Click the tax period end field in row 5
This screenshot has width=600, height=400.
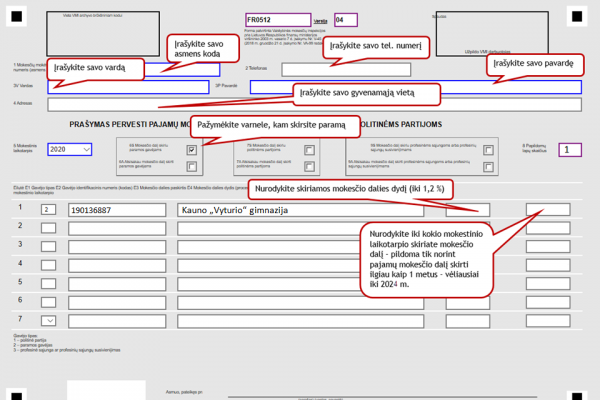pos(548,284)
